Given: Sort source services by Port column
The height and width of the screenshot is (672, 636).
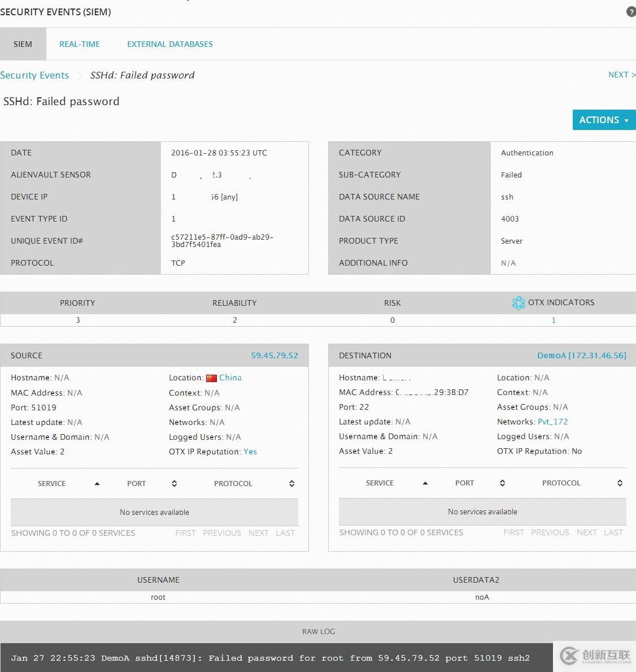Looking at the screenshot, I should (174, 484).
